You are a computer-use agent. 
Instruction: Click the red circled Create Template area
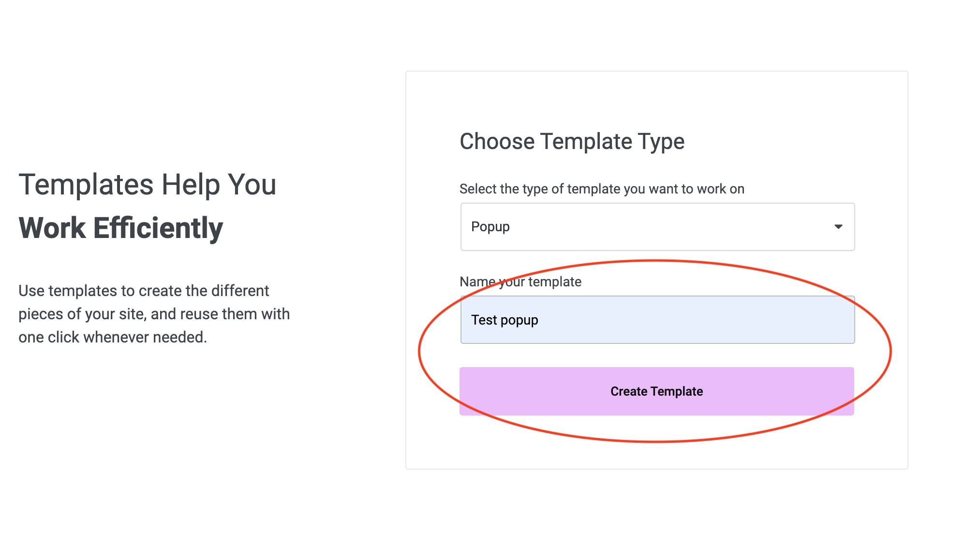click(657, 391)
